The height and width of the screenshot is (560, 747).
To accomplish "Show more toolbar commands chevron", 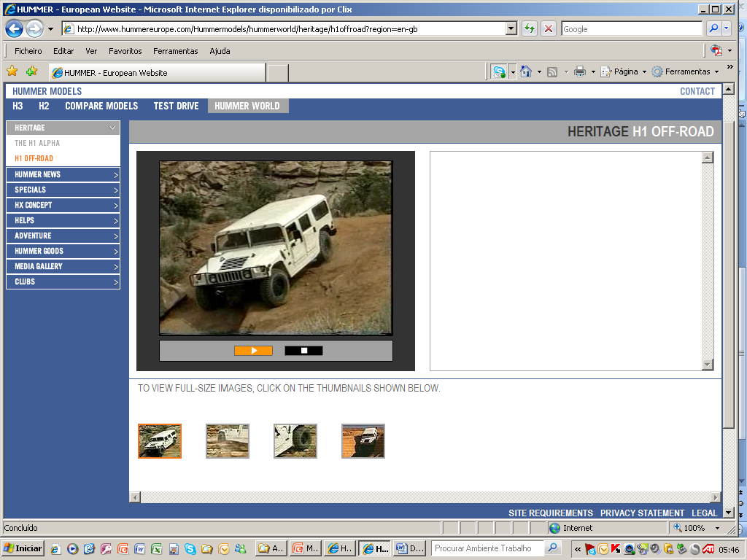I will [x=729, y=67].
